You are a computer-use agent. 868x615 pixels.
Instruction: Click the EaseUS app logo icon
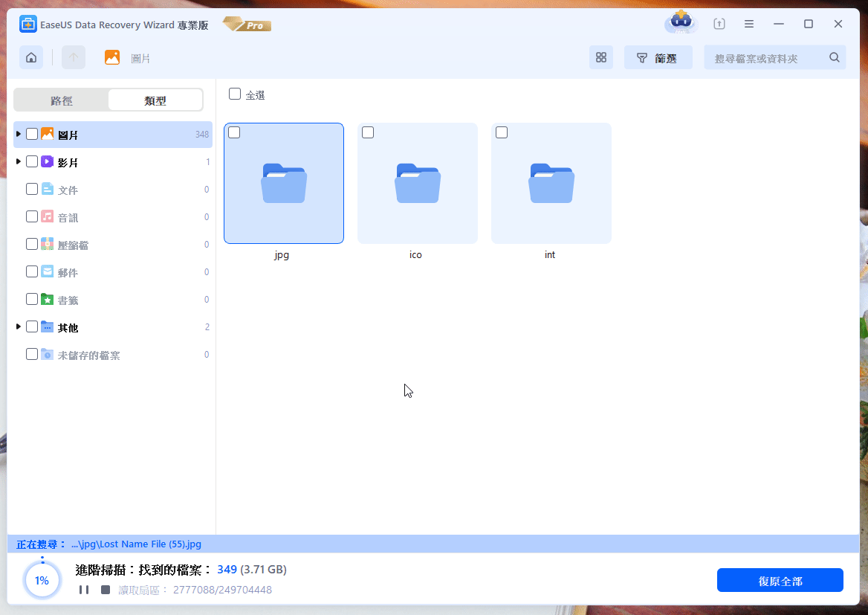click(27, 25)
